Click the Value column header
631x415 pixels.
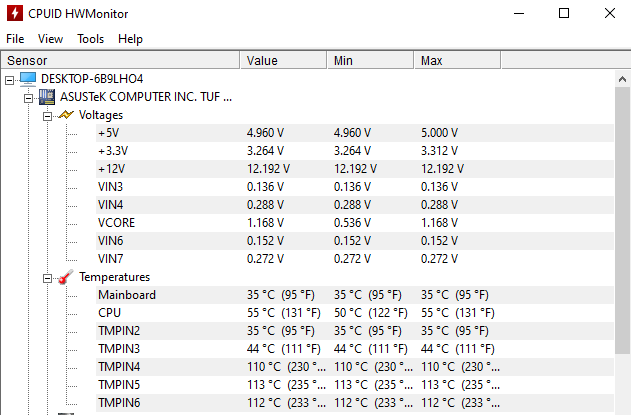click(283, 60)
